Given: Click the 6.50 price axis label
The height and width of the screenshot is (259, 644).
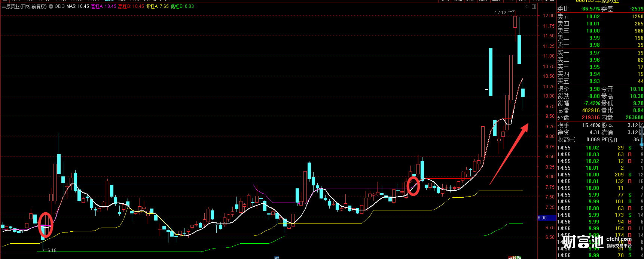Looking at the screenshot, I should tap(550, 237).
